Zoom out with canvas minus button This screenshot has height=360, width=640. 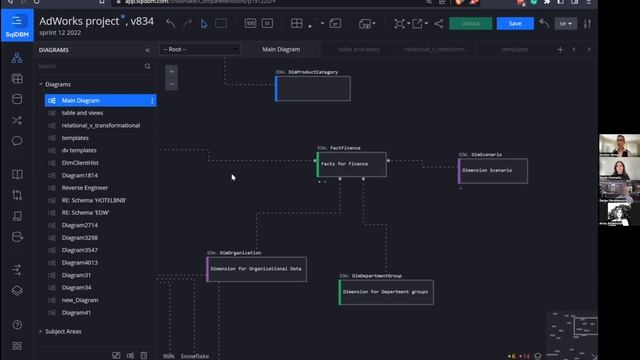[x=171, y=84]
